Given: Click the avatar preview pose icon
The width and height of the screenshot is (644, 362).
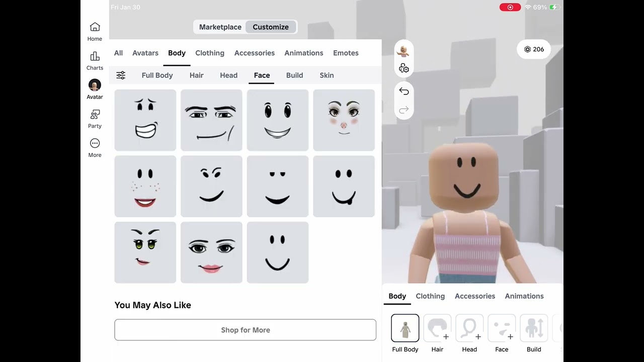Looking at the screenshot, I should pyautogui.click(x=404, y=51).
